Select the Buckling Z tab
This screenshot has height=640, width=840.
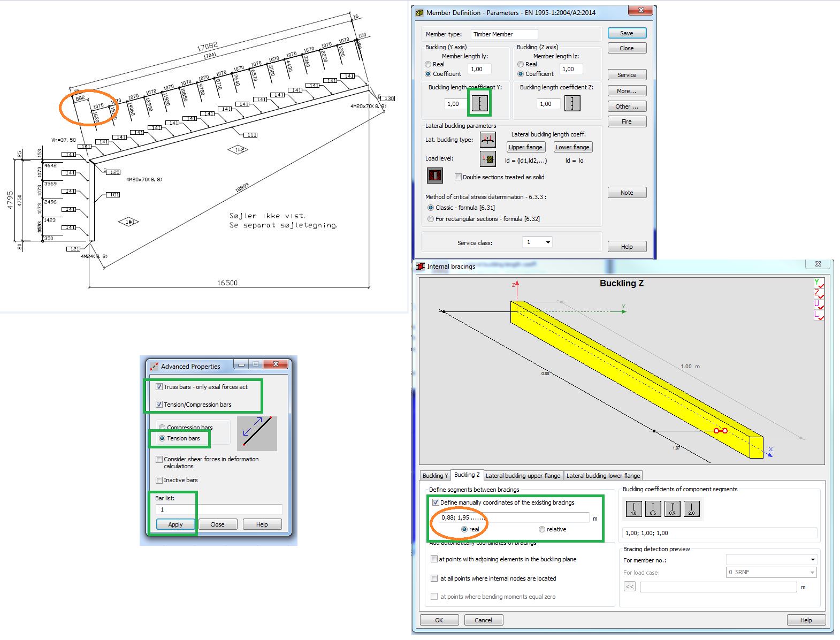[467, 475]
